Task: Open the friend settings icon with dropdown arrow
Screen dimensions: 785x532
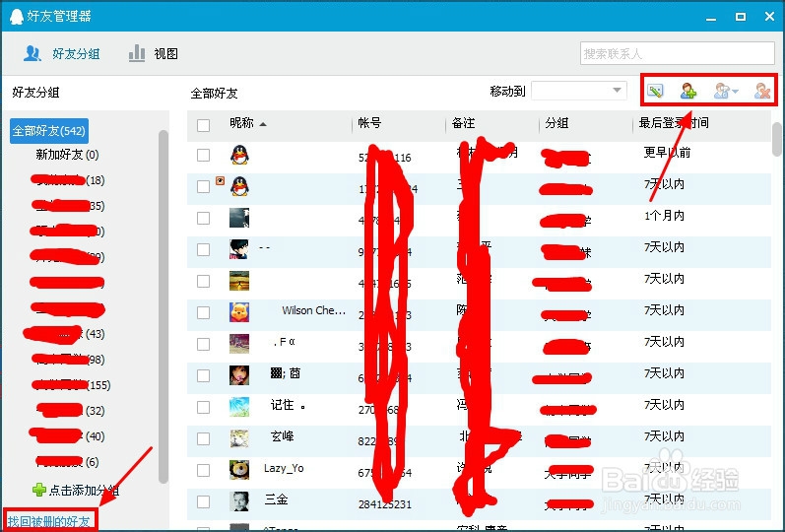Action: pos(726,91)
